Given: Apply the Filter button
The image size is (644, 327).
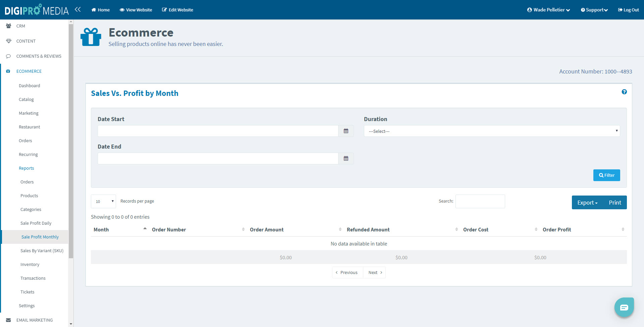Looking at the screenshot, I should coord(606,175).
